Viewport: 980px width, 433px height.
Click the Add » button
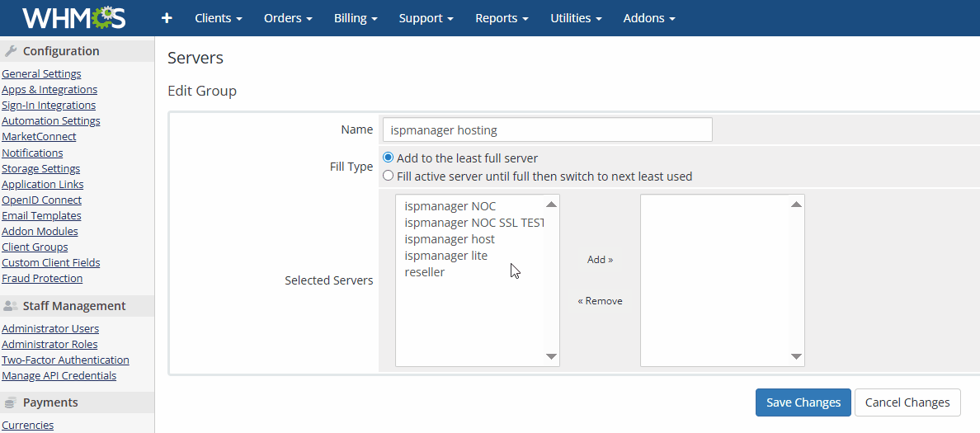(600, 260)
